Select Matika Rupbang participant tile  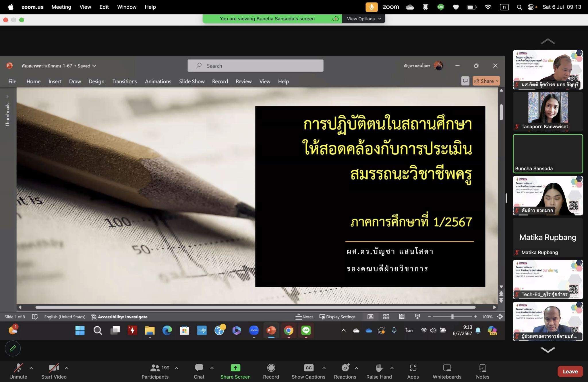[548, 237]
